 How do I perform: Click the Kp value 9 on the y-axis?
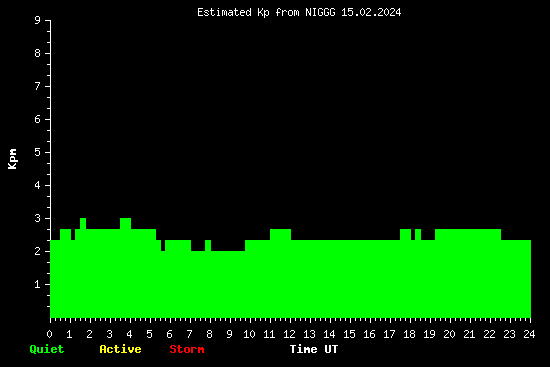(x=38, y=20)
